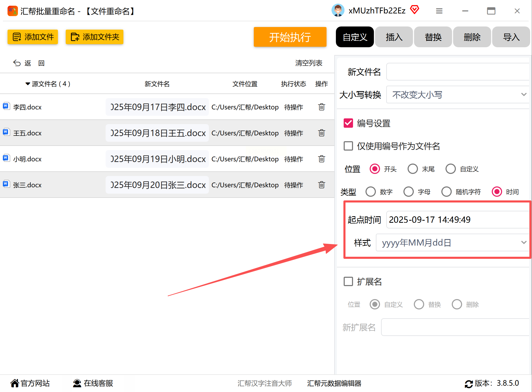Open the 样式 date format dropdown

coord(453,243)
